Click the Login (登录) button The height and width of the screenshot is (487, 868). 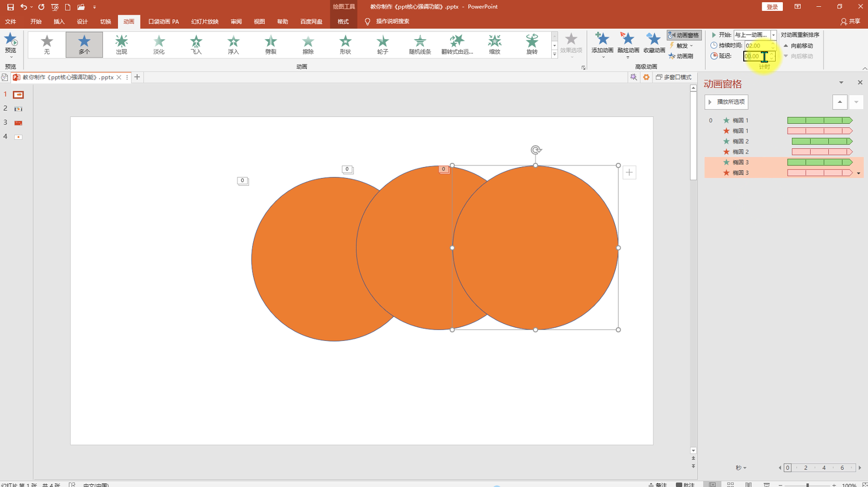coord(772,7)
